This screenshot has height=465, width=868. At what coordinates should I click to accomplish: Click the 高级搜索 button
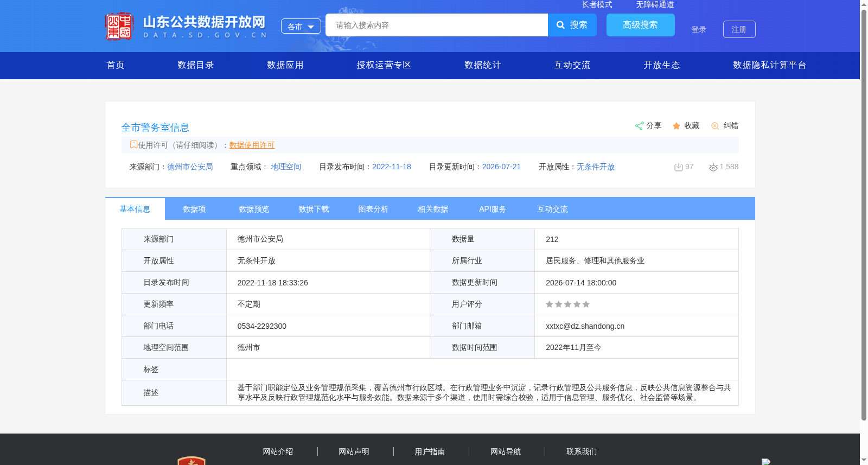(641, 25)
